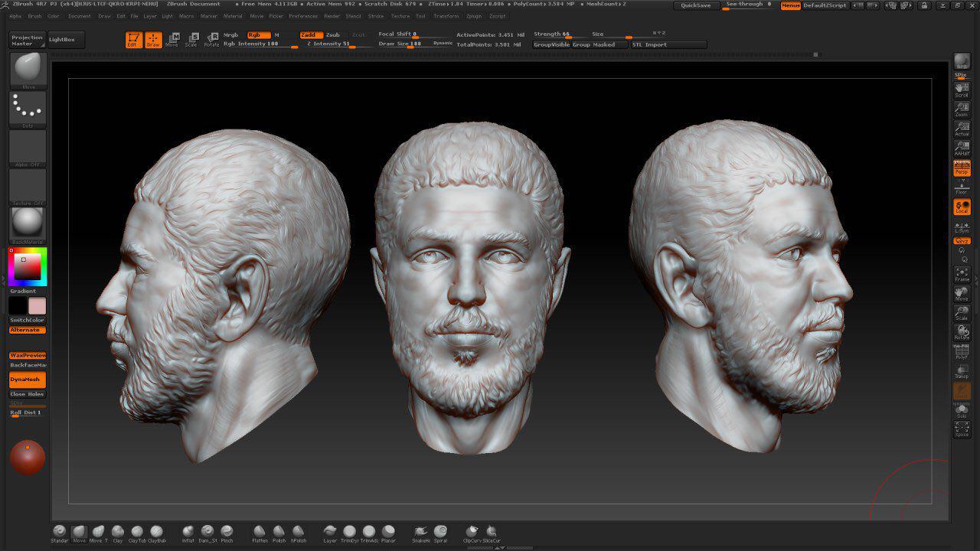Screen dimensions: 980x551
Task: Toggle the WaxPreview button
Action: click(28, 356)
